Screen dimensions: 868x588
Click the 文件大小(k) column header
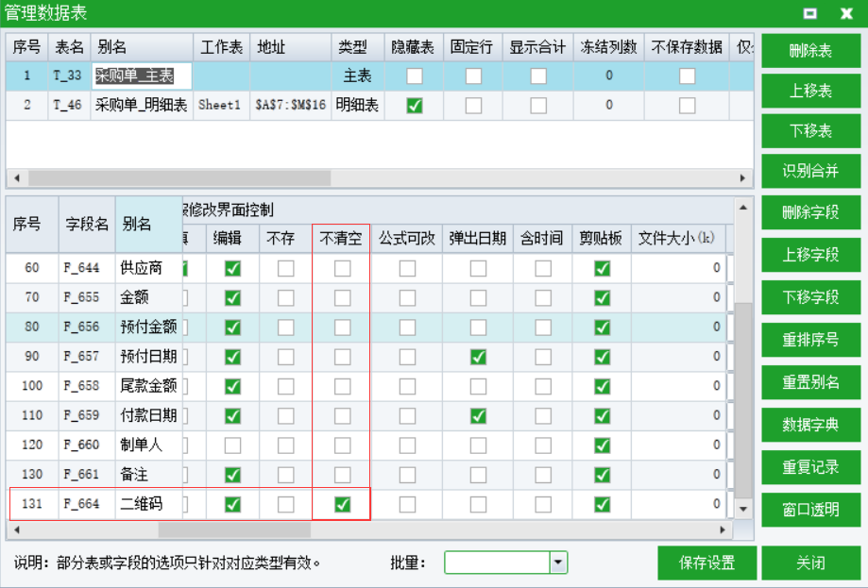[x=678, y=239]
